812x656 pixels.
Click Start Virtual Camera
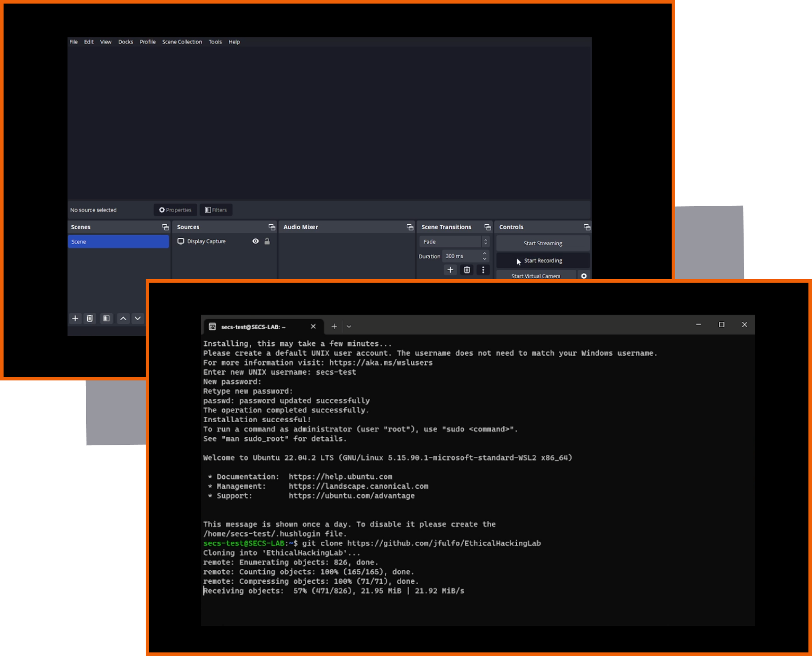(536, 276)
